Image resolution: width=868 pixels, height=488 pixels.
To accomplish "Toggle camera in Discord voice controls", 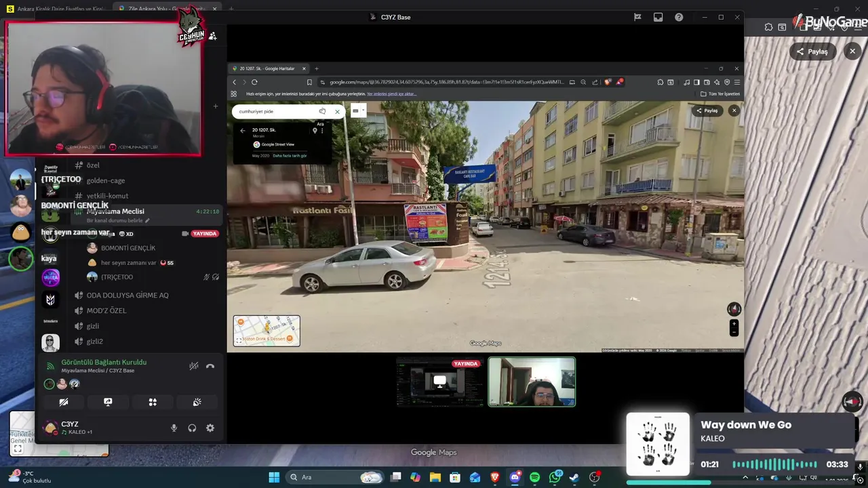I will pyautogui.click(x=64, y=402).
